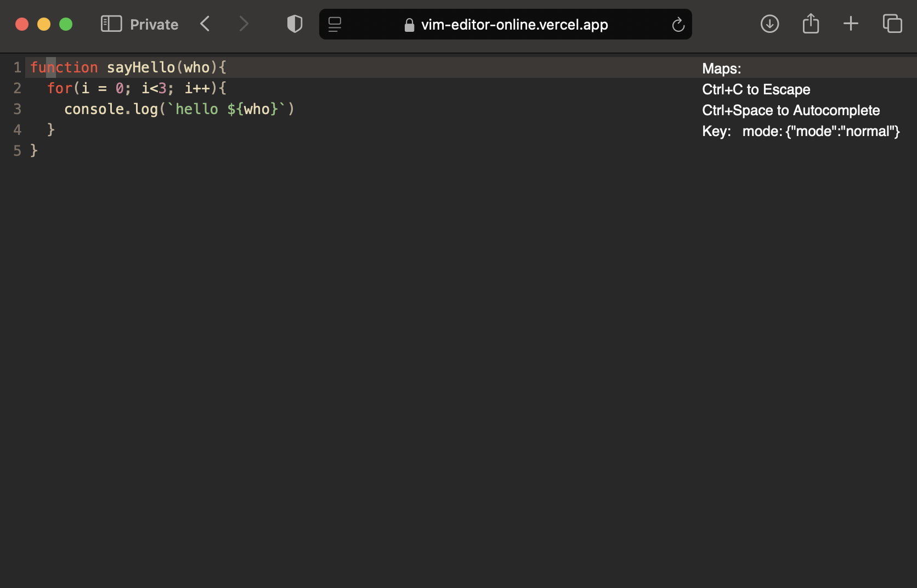Click the forward navigation arrow
Viewport: 917px width, 588px height.
tap(244, 24)
